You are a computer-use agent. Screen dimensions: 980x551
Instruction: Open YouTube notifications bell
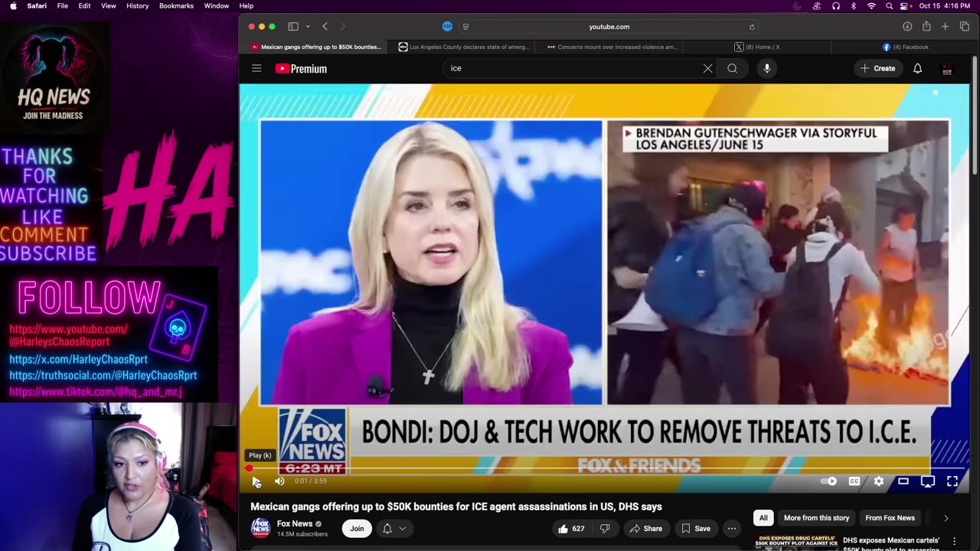(917, 68)
